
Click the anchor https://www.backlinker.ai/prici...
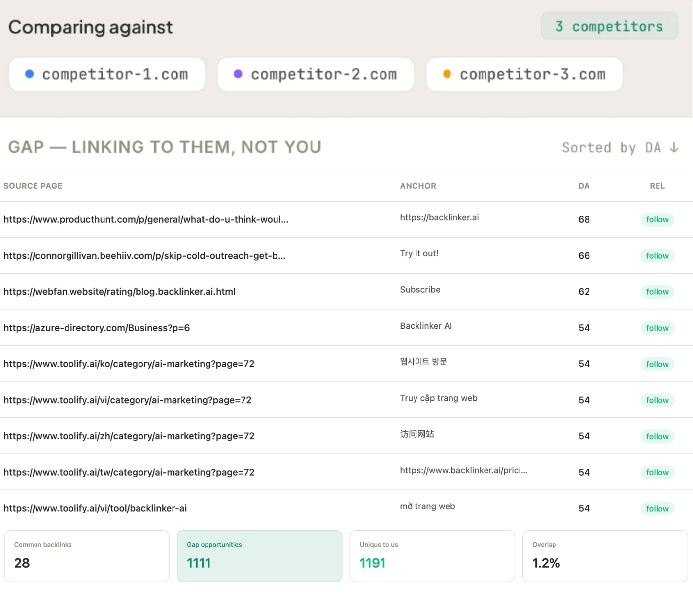pyautogui.click(x=463, y=470)
